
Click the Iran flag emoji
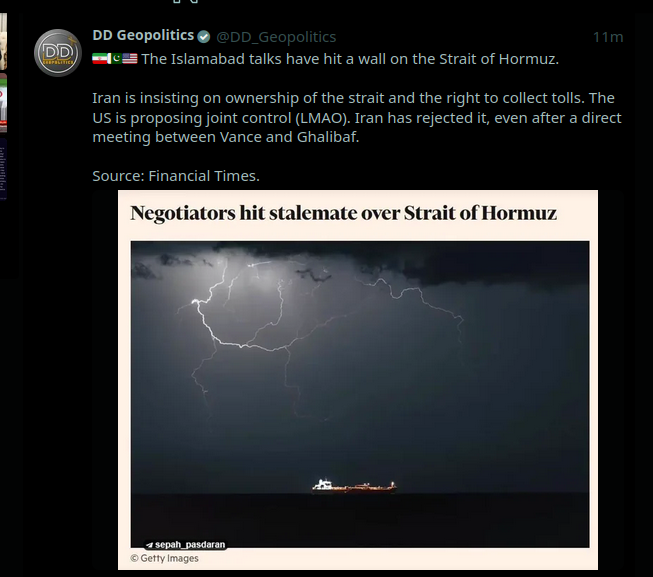point(100,59)
